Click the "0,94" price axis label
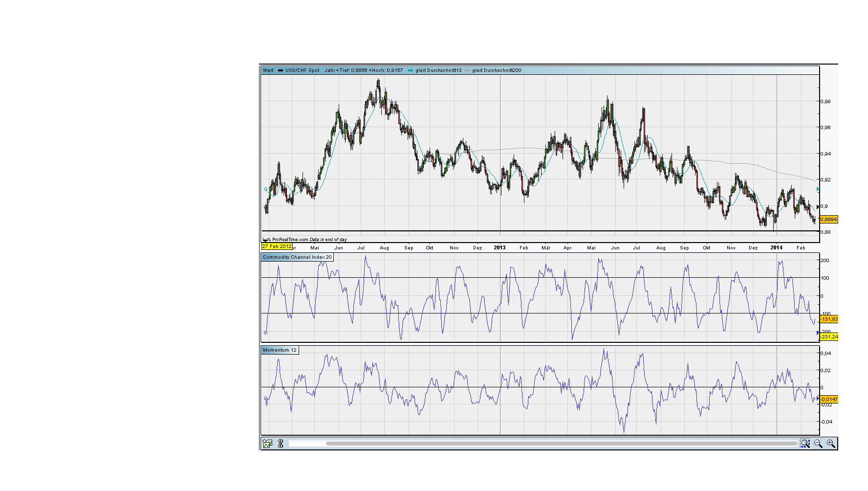The image size is (868, 491). click(x=825, y=154)
